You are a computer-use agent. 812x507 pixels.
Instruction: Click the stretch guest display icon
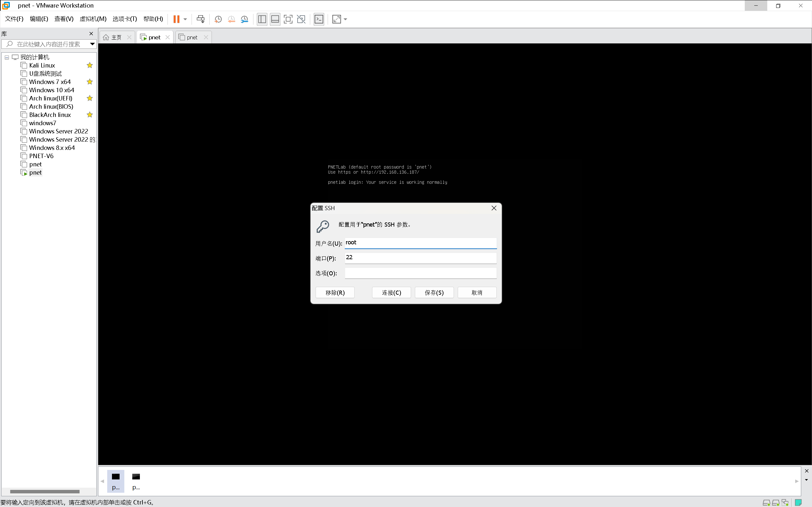[x=337, y=19]
